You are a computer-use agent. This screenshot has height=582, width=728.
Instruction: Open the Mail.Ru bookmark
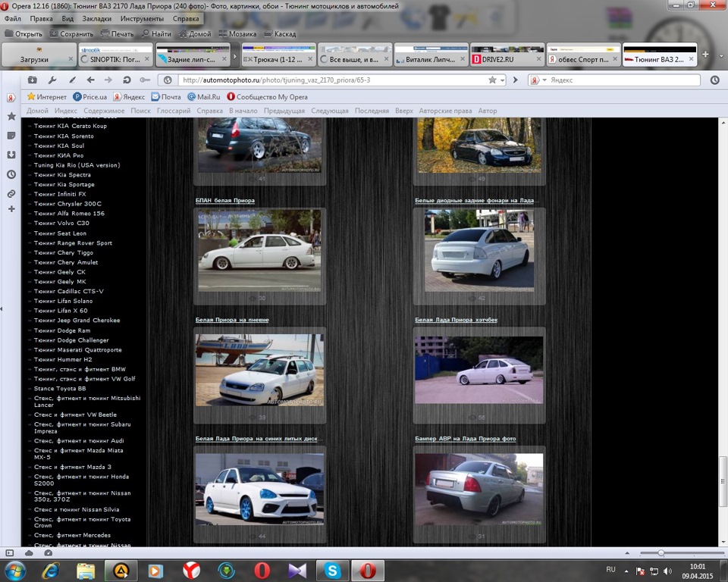(x=204, y=96)
